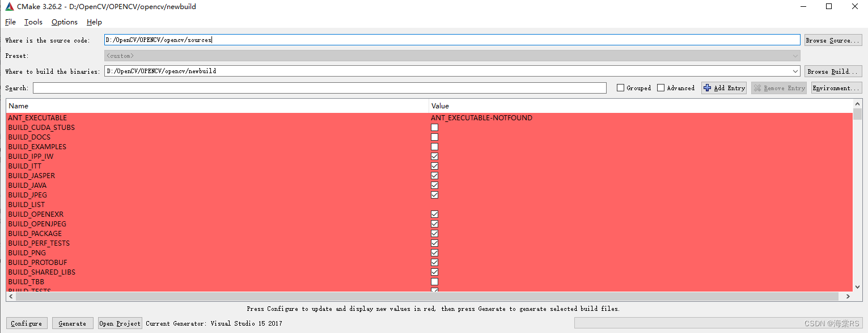868x333 pixels.
Task: Select the BUILD_SHARED_LIBS entry name
Action: (41, 272)
